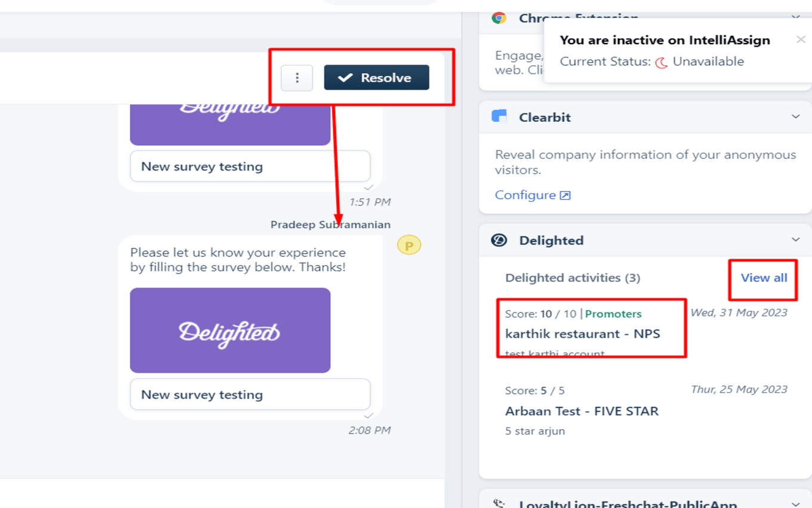View all Delighted activities

pyautogui.click(x=764, y=277)
